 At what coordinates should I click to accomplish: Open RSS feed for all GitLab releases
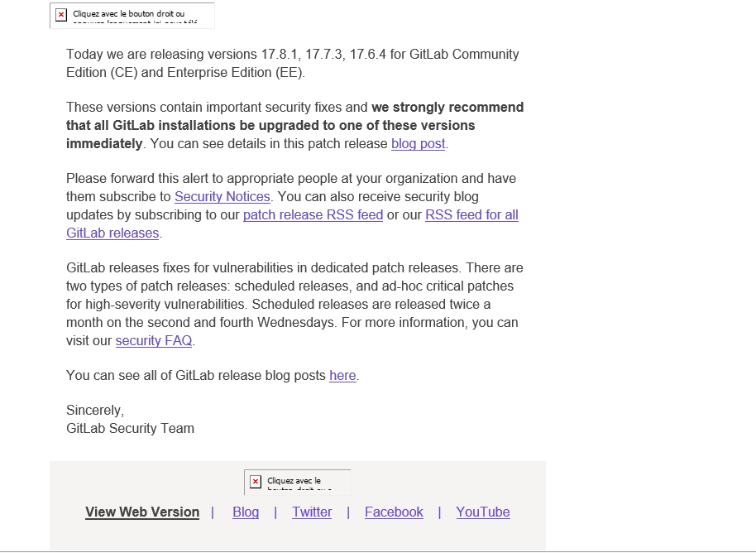(471, 215)
